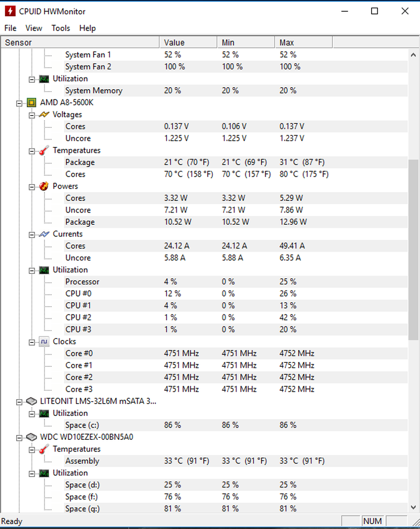The height and width of the screenshot is (529, 420).
Task: Click the Voltages lightning icon
Action: [x=44, y=115]
